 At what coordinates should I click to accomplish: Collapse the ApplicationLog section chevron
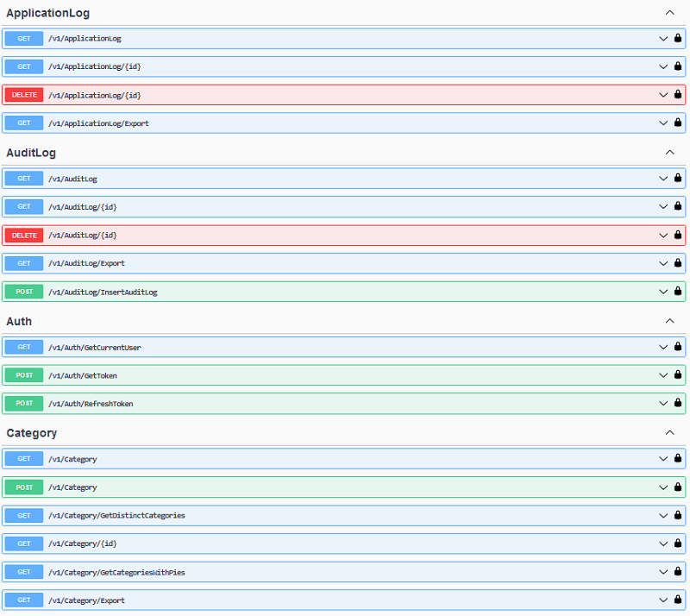coord(669,13)
